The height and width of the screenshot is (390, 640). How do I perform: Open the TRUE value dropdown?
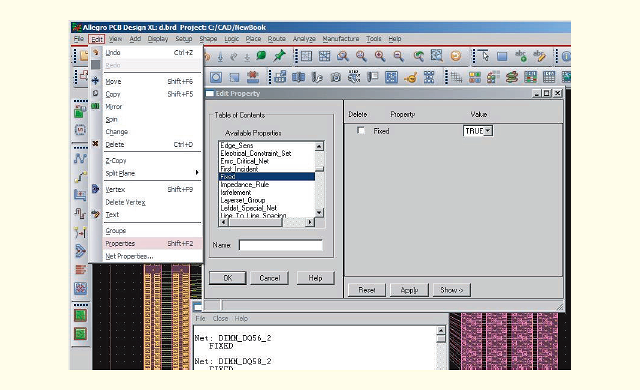488,131
